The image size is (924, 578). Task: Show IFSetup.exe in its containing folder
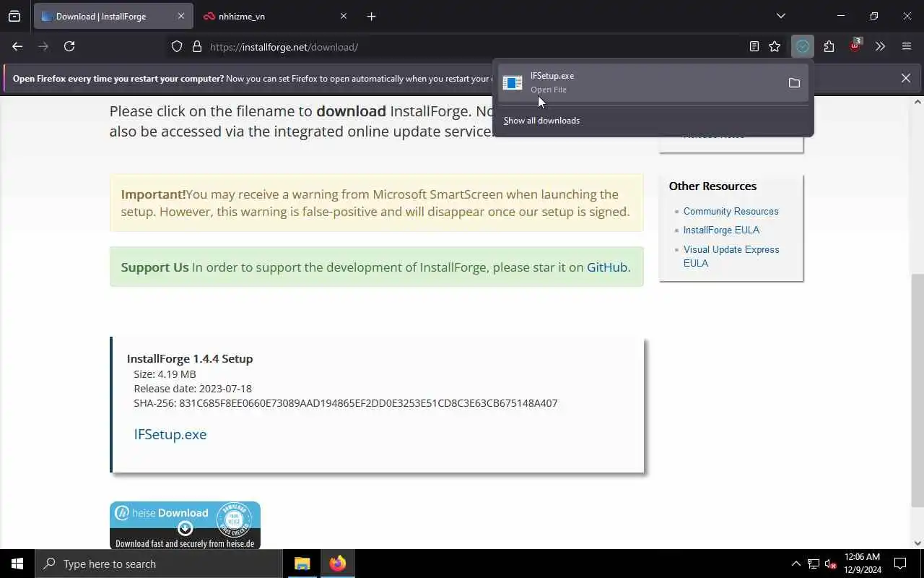point(794,83)
